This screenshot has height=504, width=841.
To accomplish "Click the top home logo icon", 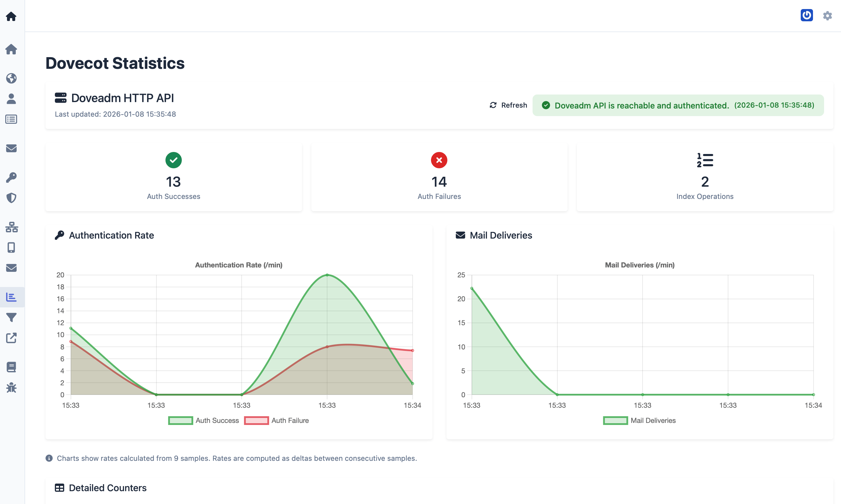I will click(x=11, y=16).
